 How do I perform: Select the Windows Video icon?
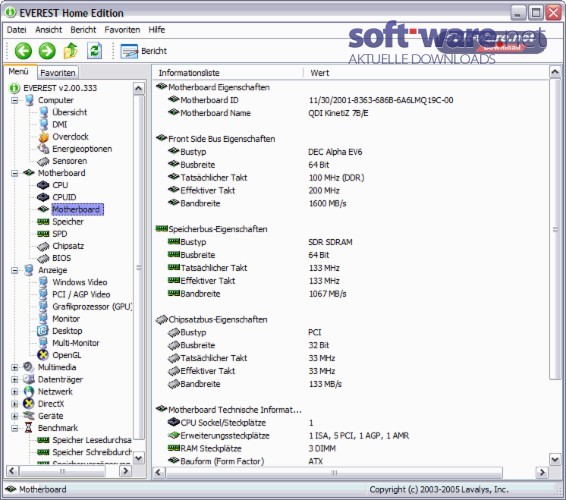[43, 282]
